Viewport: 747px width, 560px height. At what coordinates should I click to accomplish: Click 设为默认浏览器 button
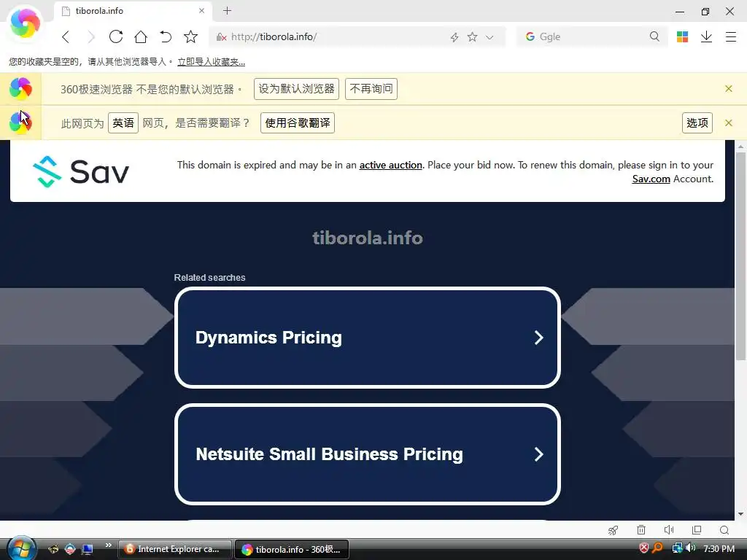tap(296, 89)
